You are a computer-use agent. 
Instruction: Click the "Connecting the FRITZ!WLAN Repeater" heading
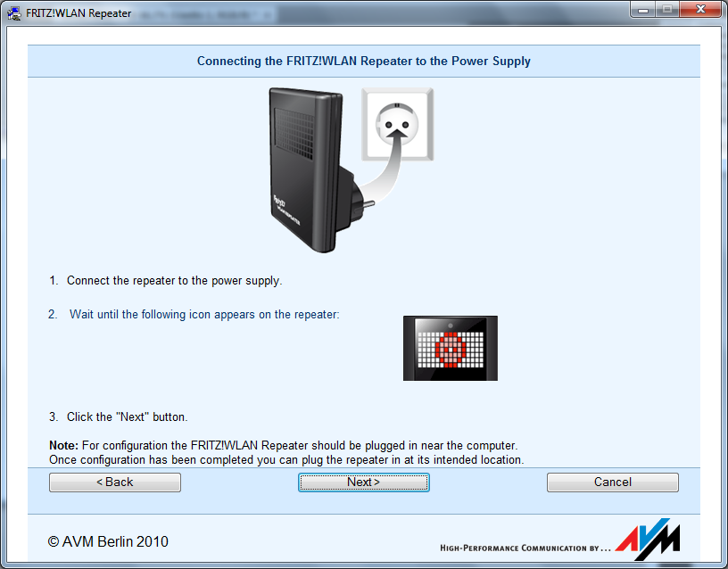363,62
